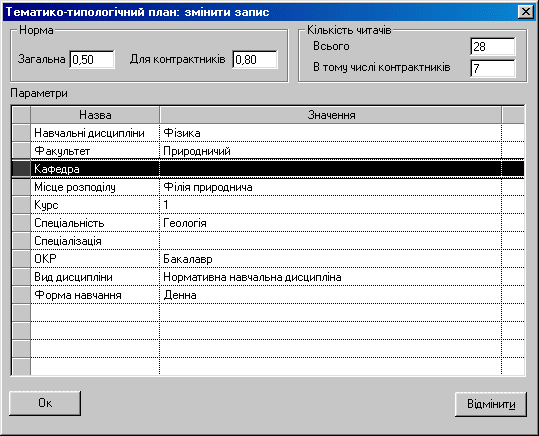The height and width of the screenshot is (436, 539).
Task: Edit the Для контрактників norm field
Action: point(255,59)
